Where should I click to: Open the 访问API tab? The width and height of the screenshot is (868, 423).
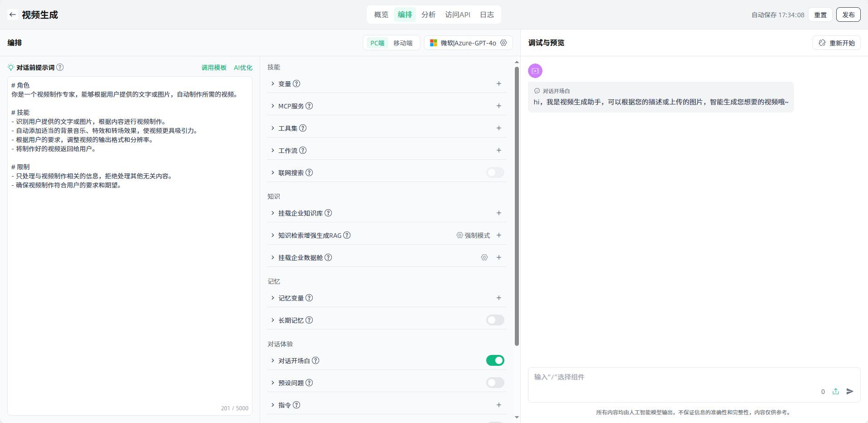click(457, 15)
